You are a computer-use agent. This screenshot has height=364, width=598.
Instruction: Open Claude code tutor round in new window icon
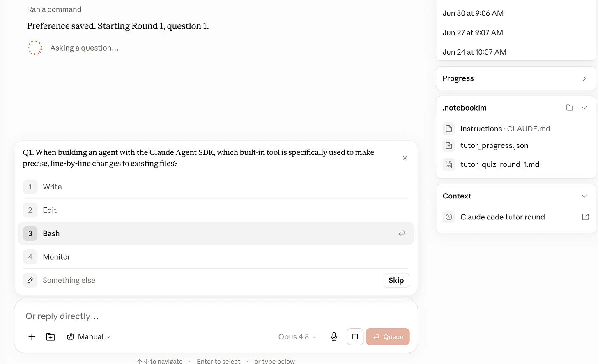coord(585,217)
